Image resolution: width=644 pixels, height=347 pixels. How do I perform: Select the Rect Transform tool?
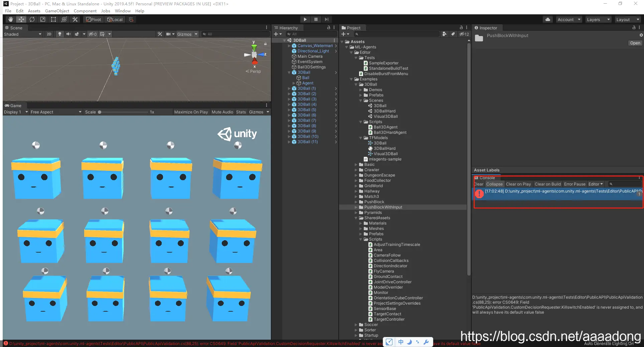[x=53, y=19]
